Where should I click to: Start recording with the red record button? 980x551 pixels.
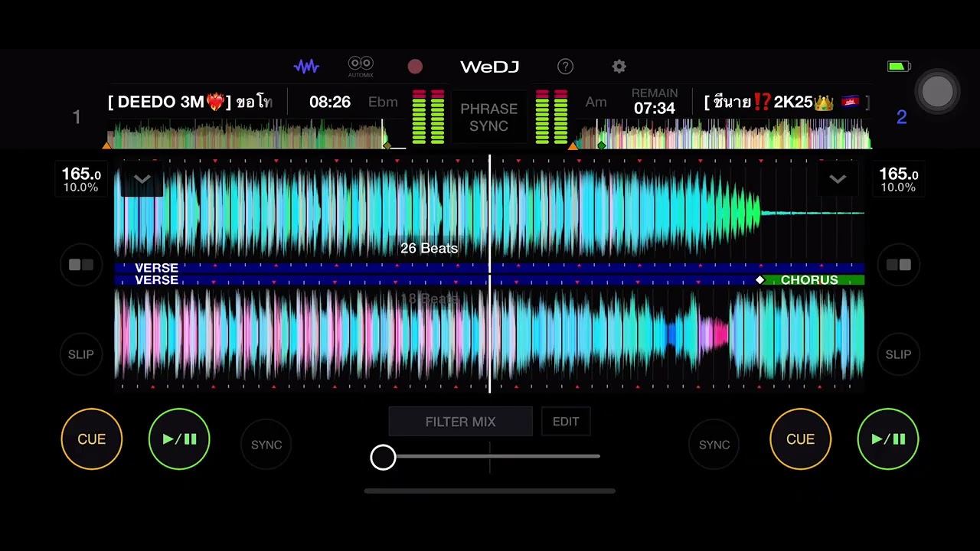[x=415, y=67]
